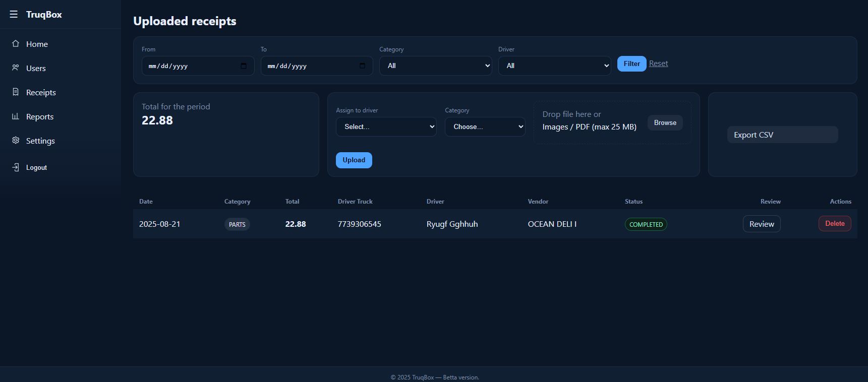The width and height of the screenshot is (868, 382).
Task: Expand the Category filter dropdown
Action: point(435,66)
